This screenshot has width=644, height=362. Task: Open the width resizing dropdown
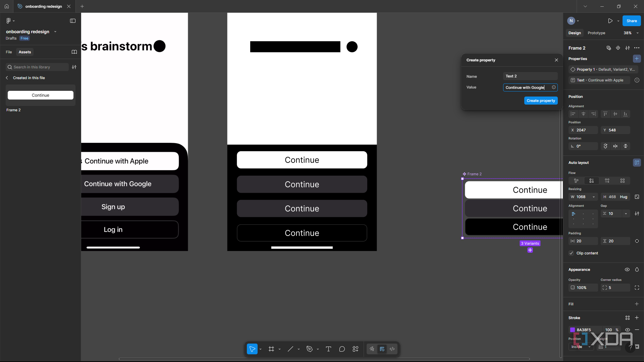click(594, 197)
